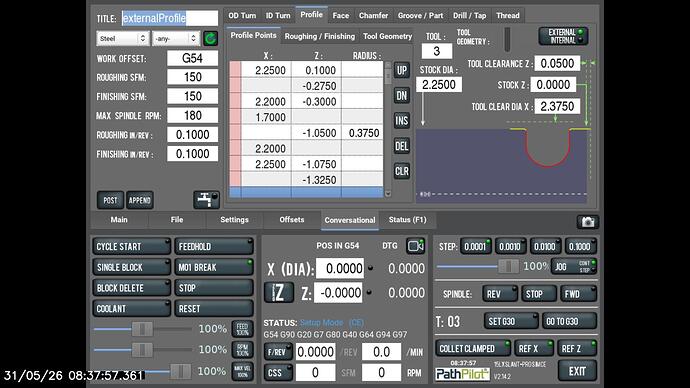Toggle Single Block mode
690x388 pixels.
(131, 267)
